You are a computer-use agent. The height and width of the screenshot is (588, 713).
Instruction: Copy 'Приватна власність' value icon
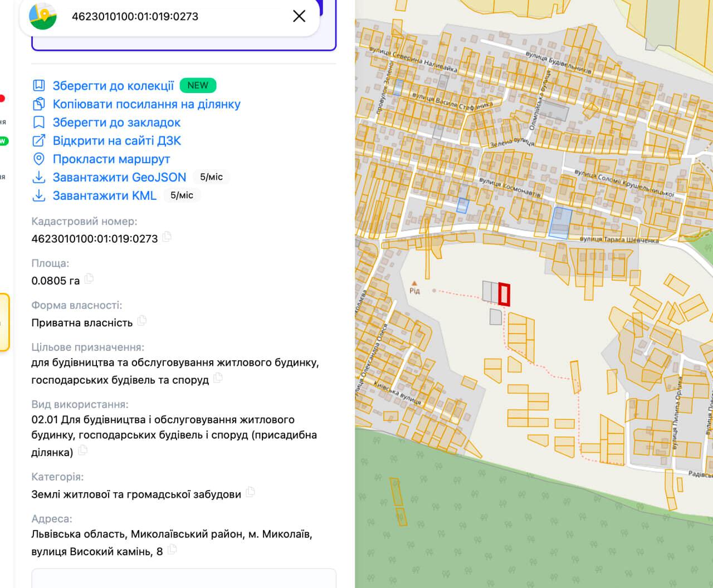point(142,320)
